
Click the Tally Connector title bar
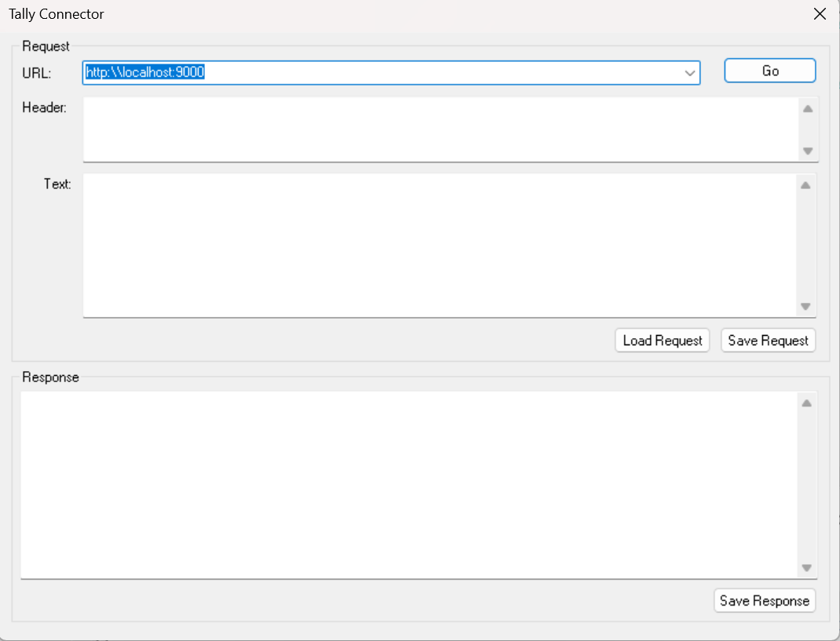click(x=393, y=14)
